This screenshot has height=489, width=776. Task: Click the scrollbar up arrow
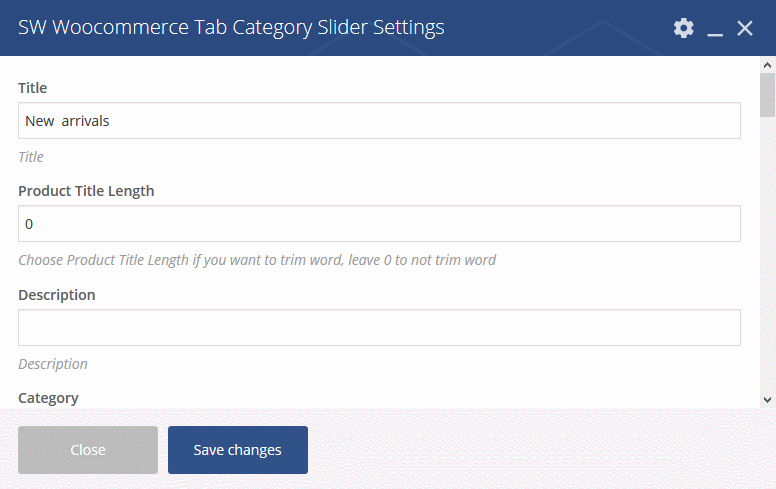click(768, 65)
